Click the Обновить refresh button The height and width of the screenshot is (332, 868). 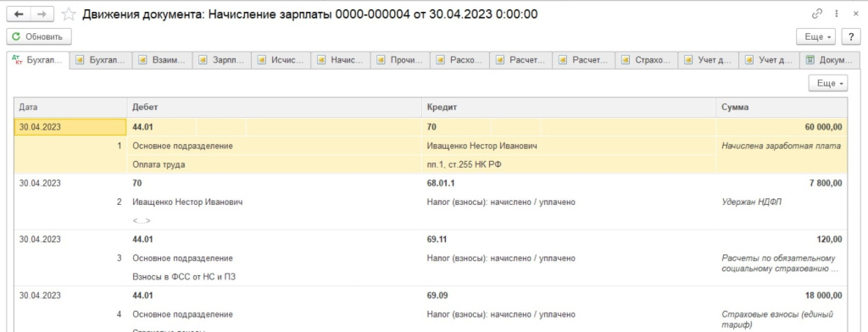[x=39, y=37]
